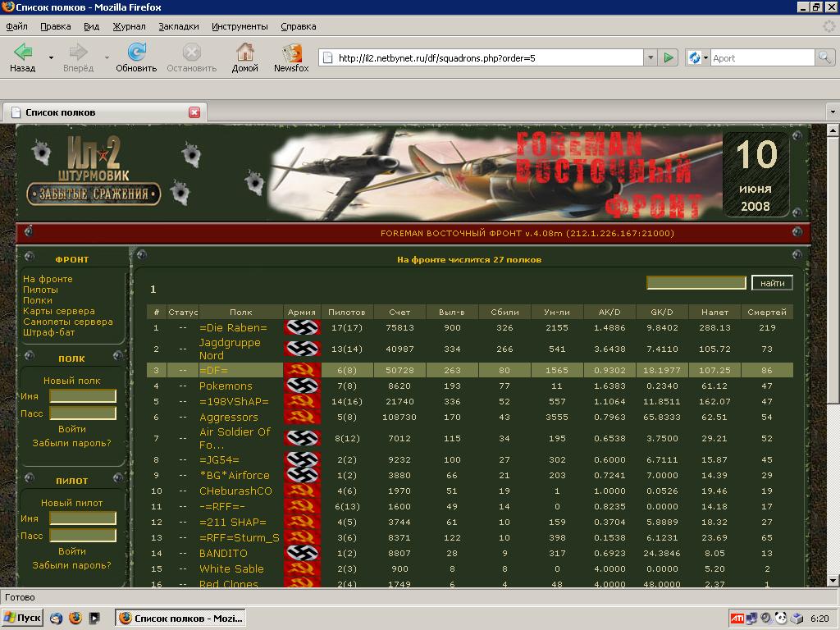Click the найти search button
Image resolution: width=840 pixels, height=630 pixels.
tap(772, 283)
